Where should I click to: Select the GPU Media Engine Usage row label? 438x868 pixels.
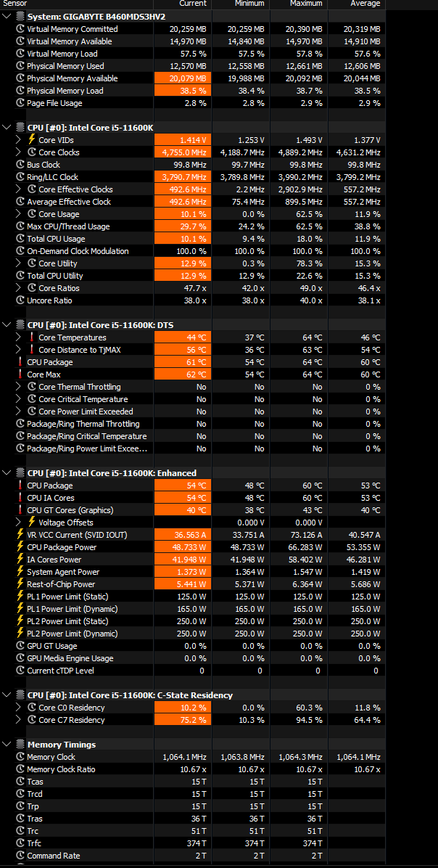coord(70,658)
